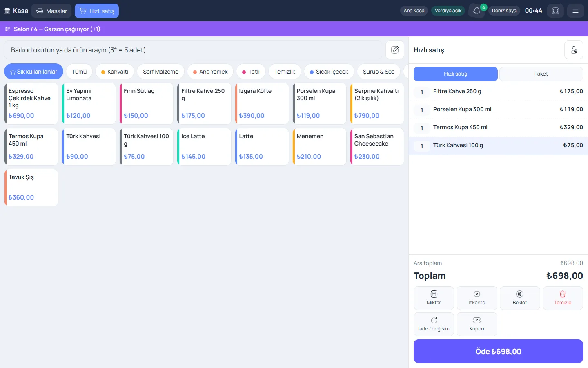
Task: Select the Hızlı satış order type toggle
Action: point(456,74)
